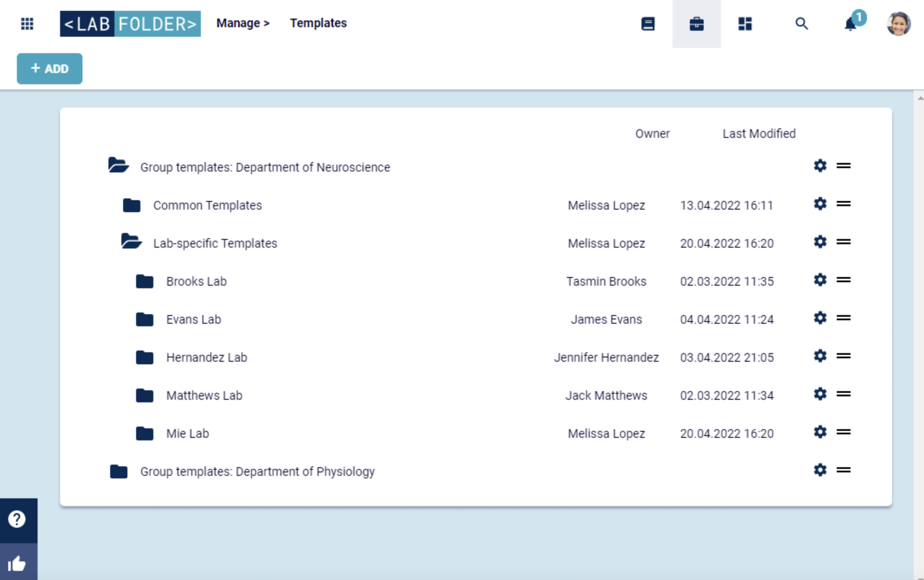Expand Group templates: Department of Physiology
The height and width of the screenshot is (580, 924).
[117, 471]
